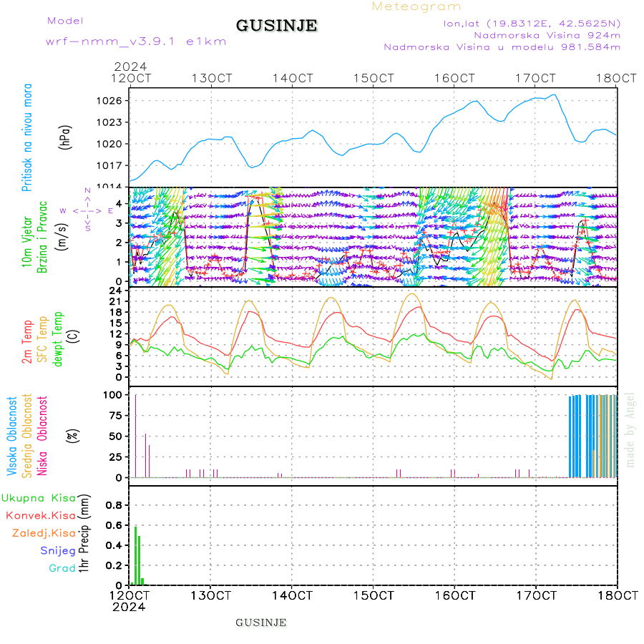The image size is (644, 644).
Task: Click the 100% low-cloud pink bar on 12OCT
Action: (135, 436)
